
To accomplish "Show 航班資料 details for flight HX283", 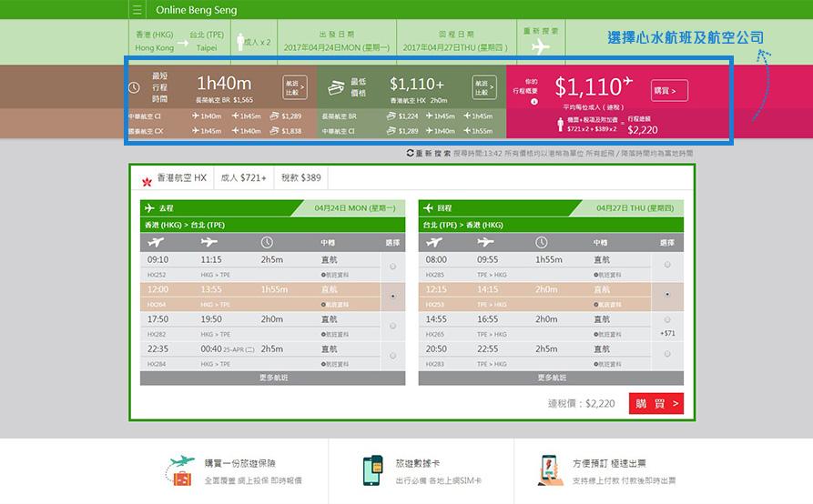I will 608,365.
